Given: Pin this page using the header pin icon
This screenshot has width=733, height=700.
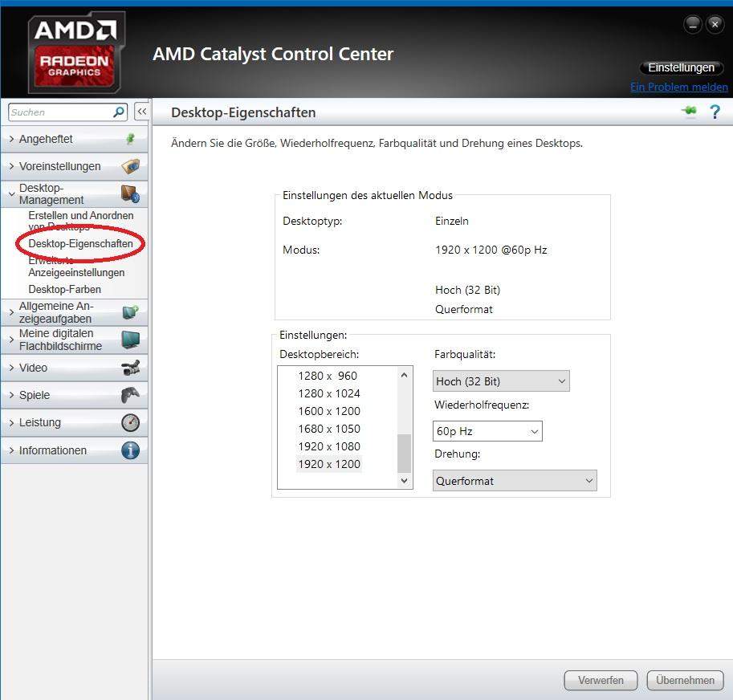Looking at the screenshot, I should (689, 112).
